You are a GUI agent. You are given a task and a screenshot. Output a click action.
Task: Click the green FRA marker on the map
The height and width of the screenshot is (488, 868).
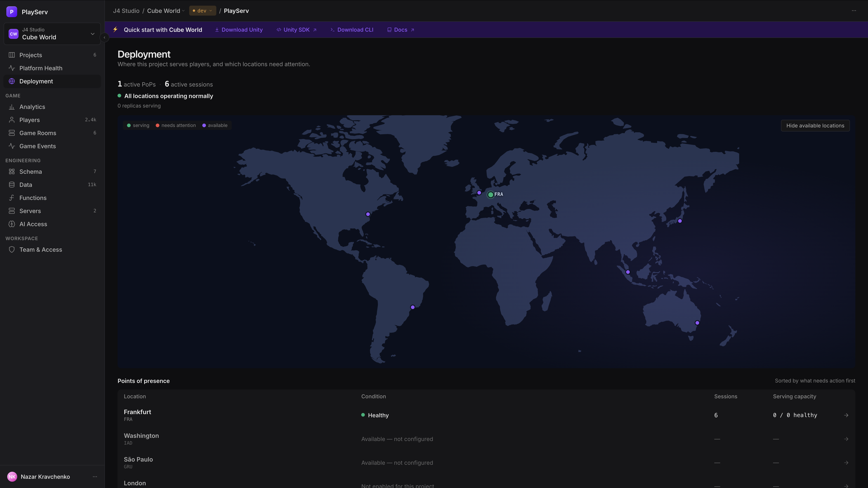click(x=491, y=195)
